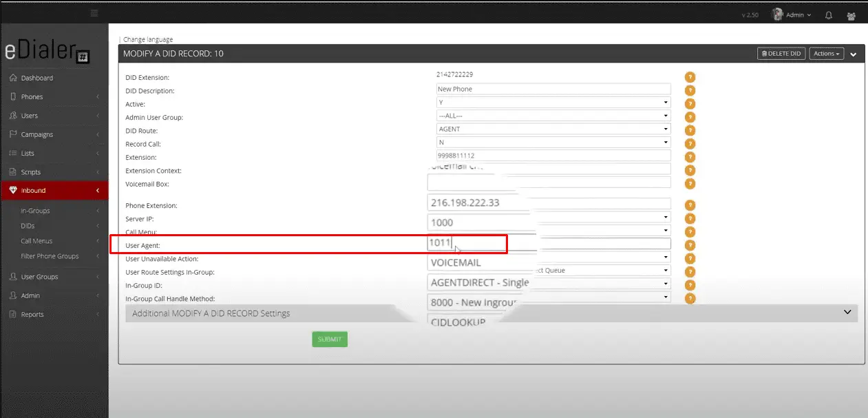Click the Reports icon in sidebar

(13, 314)
